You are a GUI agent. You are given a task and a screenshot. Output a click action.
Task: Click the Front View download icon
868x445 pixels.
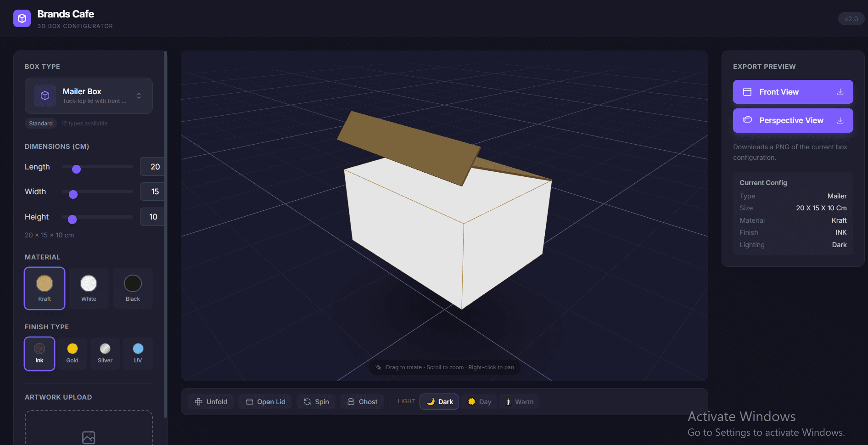(x=840, y=92)
